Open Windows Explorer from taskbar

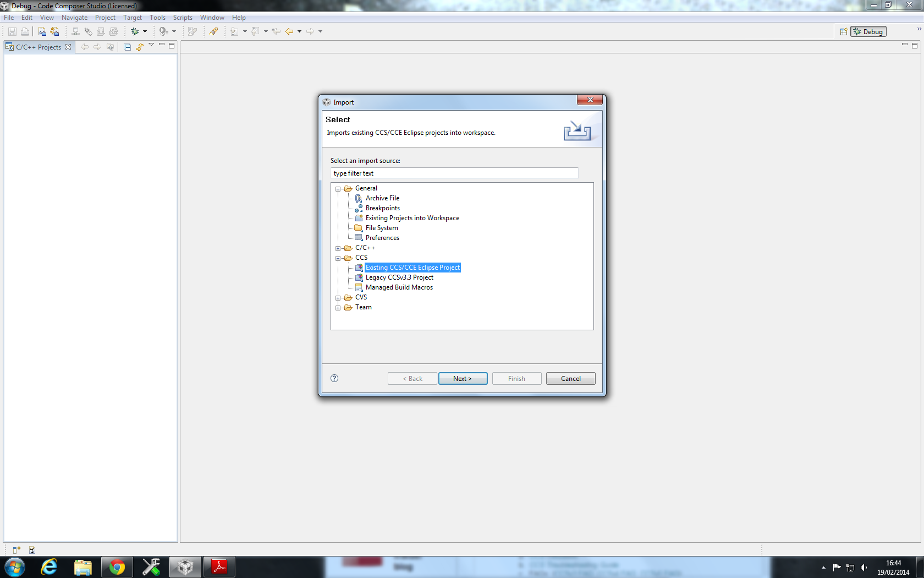[83, 567]
